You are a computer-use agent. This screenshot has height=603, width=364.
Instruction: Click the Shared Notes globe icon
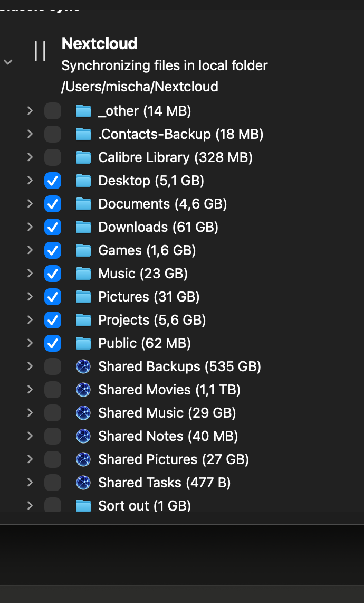(83, 436)
